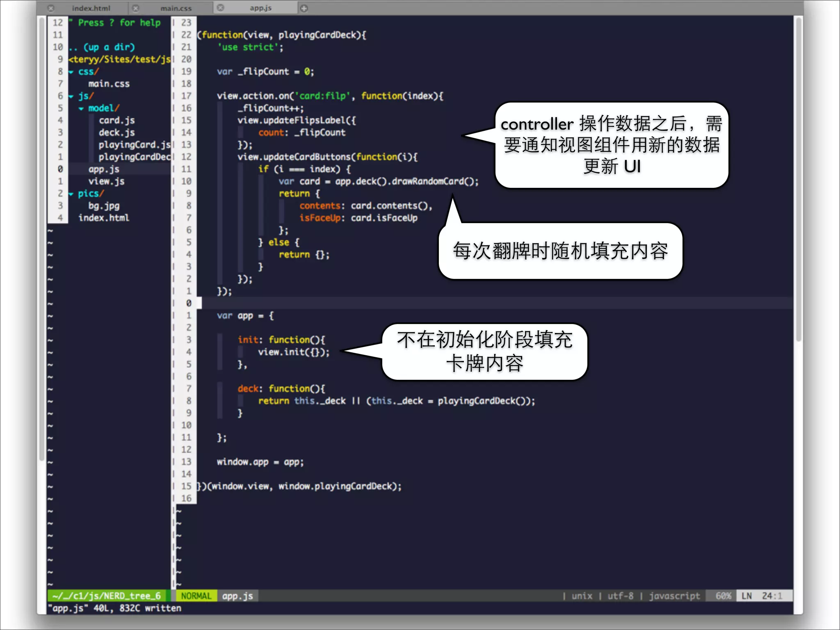Click the utf-8 encoding indicator
Viewport: 840px width, 630px height.
[621, 596]
